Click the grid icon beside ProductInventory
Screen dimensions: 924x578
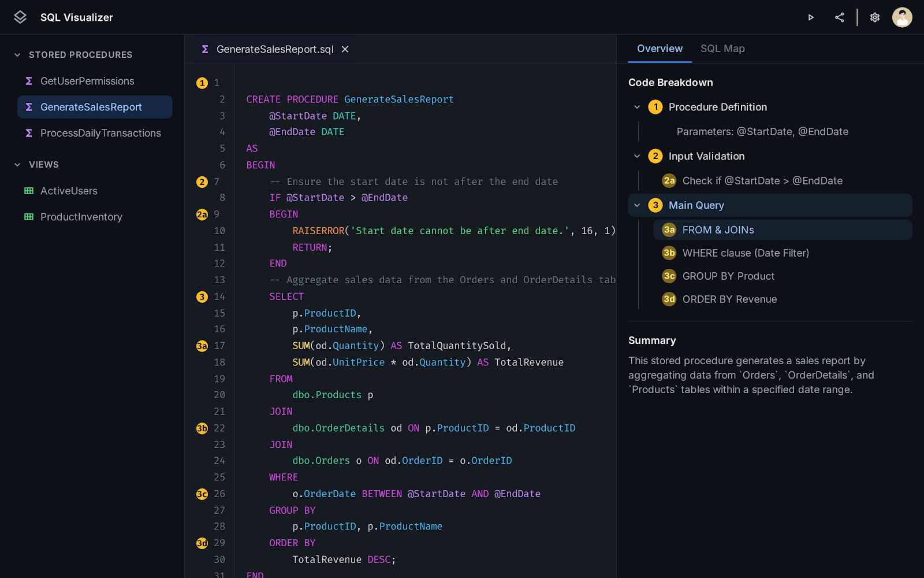pos(28,217)
